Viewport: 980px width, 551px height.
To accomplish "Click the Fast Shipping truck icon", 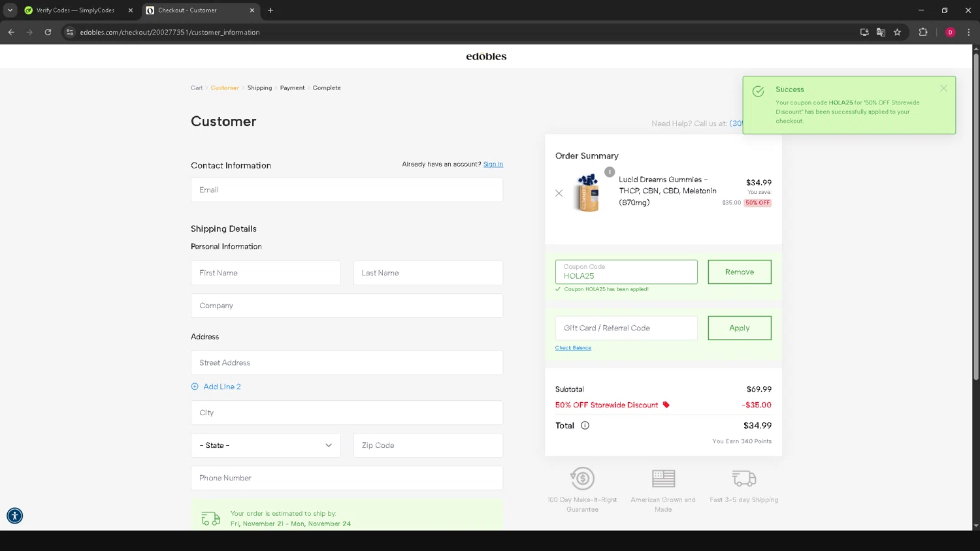I will pos(743,479).
